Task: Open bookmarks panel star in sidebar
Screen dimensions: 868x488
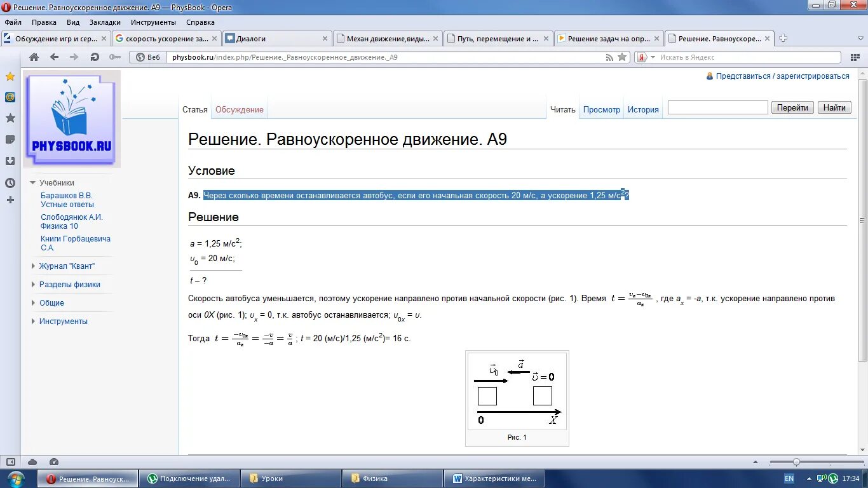Action: [10, 77]
